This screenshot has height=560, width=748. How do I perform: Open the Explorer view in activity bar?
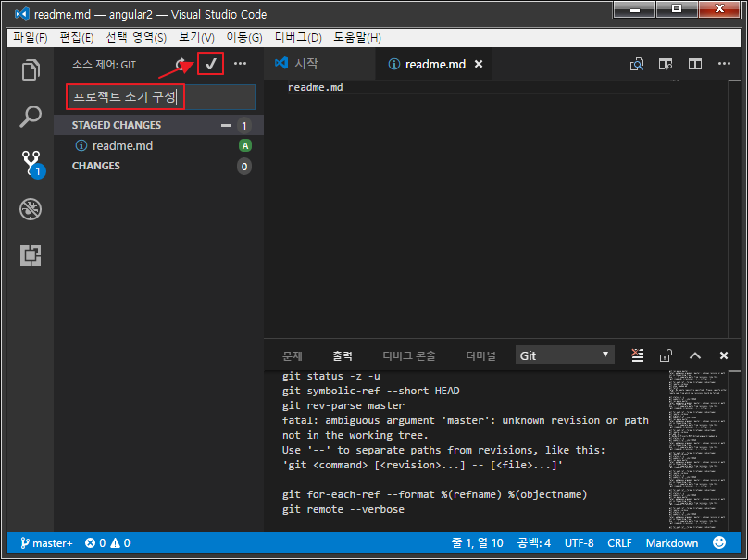31,70
